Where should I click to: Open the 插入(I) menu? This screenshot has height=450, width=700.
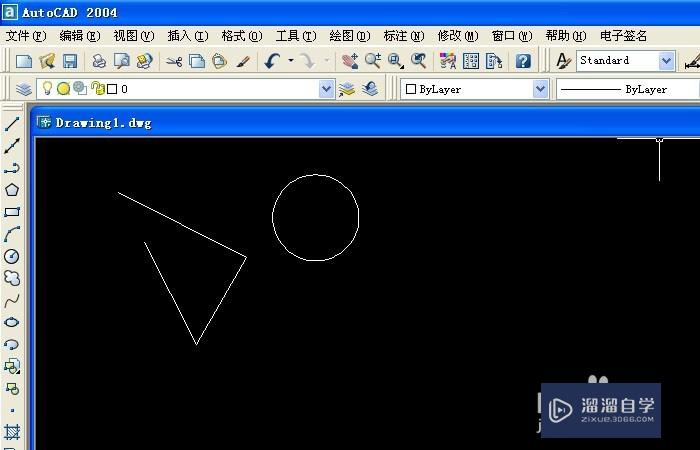[x=188, y=36]
